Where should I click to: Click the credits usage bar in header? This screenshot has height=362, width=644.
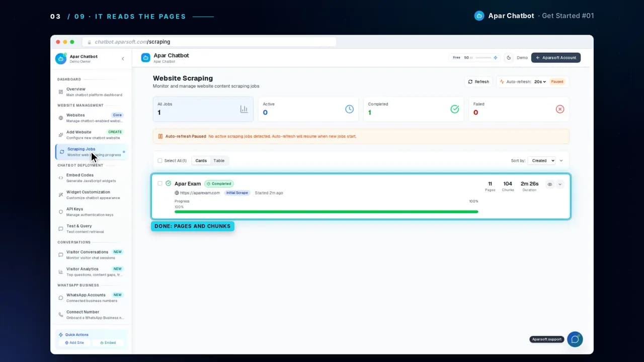coord(484,58)
